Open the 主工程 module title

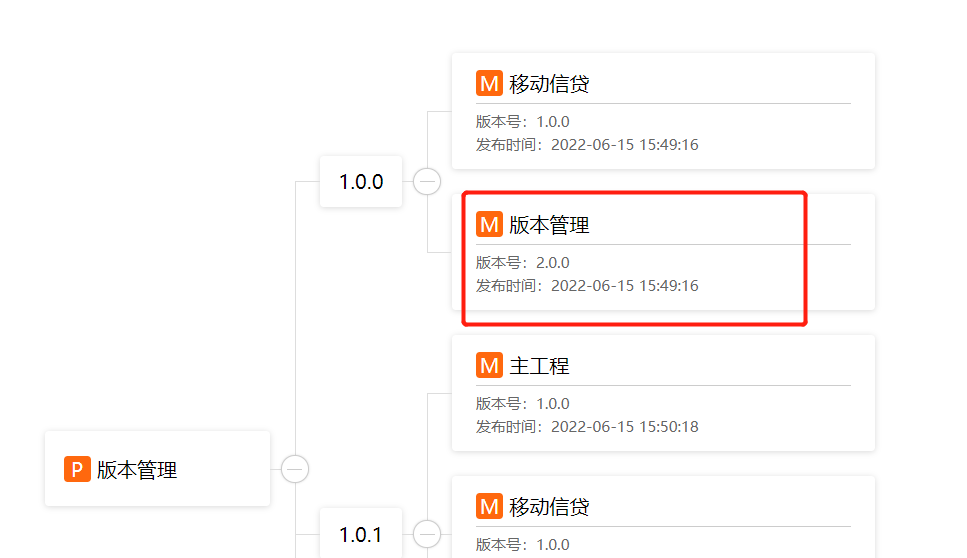pyautogui.click(x=539, y=366)
